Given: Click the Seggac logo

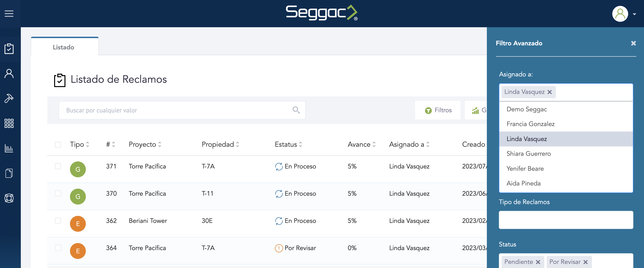Looking at the screenshot, I should click(322, 12).
